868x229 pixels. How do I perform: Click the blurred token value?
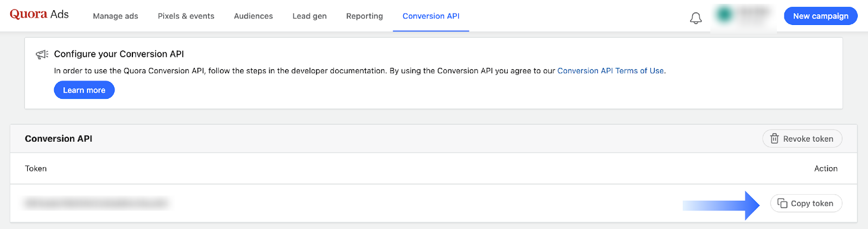pyautogui.click(x=96, y=203)
